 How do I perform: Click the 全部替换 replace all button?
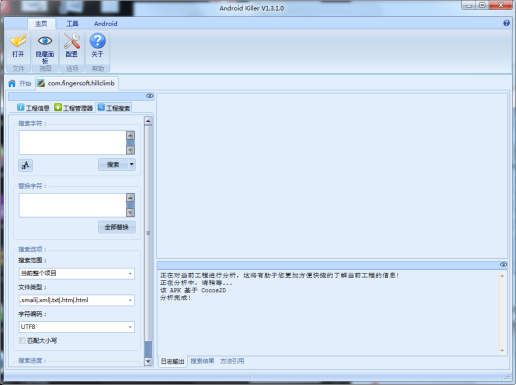117,227
